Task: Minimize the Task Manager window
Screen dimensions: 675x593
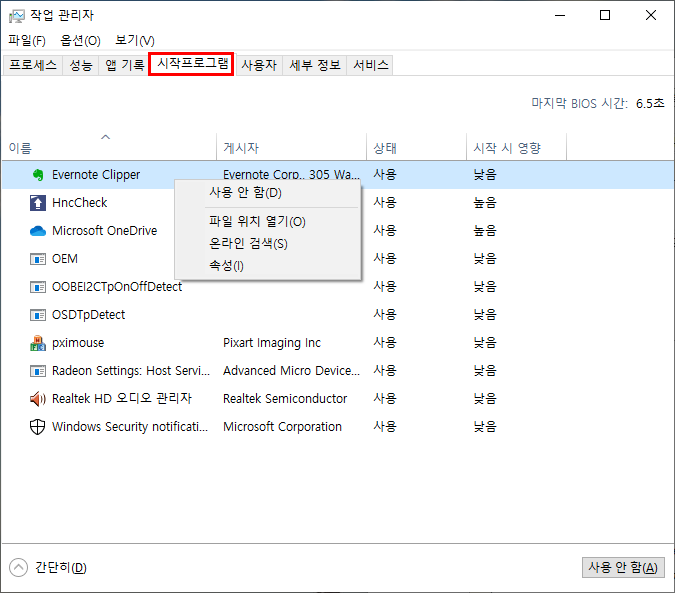Action: tap(560, 15)
